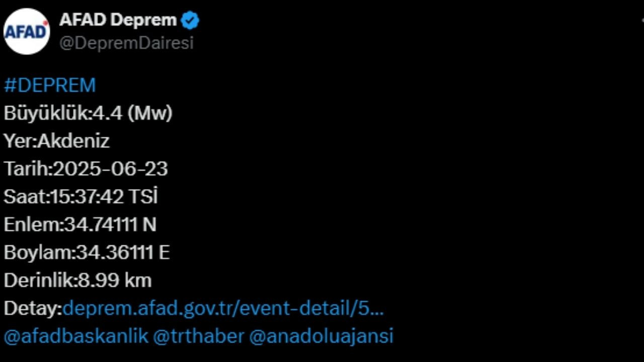644x362 pixels.
Task: Open the @anadoluajansi mention
Action: point(321,336)
